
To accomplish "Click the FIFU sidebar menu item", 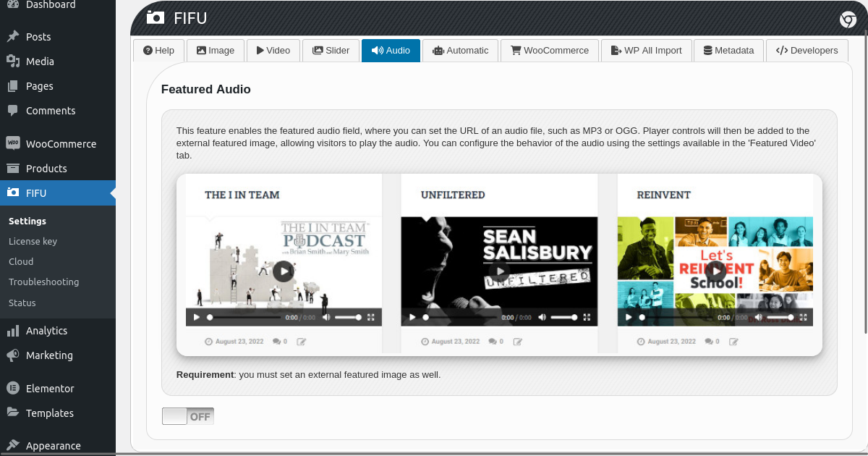I will (58, 193).
